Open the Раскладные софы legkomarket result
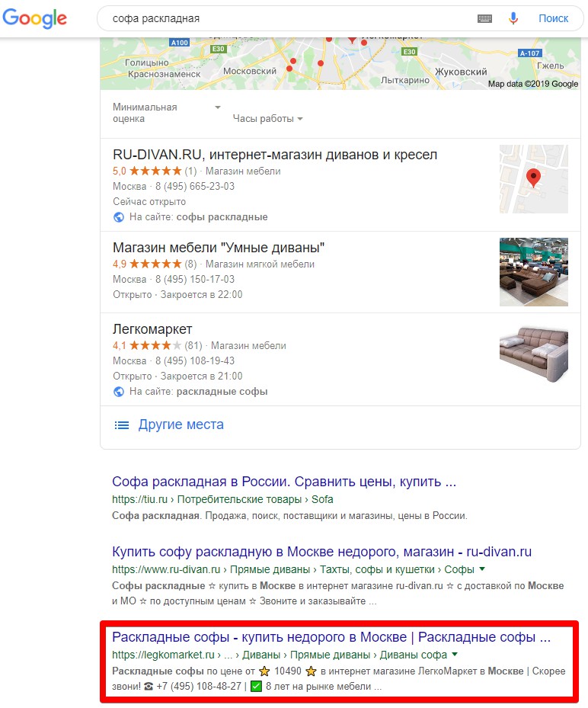Screen dimensions: 588x708 point(331,637)
